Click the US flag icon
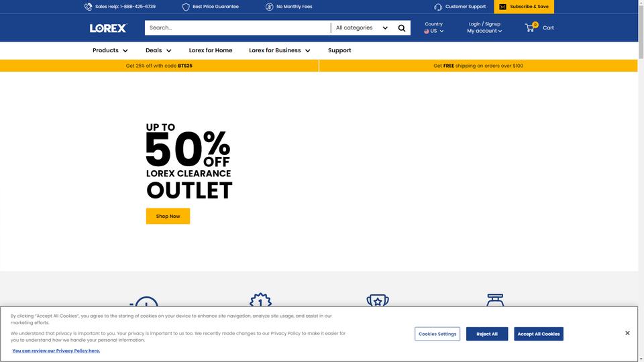Viewport: 644px width, 362px height. [427, 32]
